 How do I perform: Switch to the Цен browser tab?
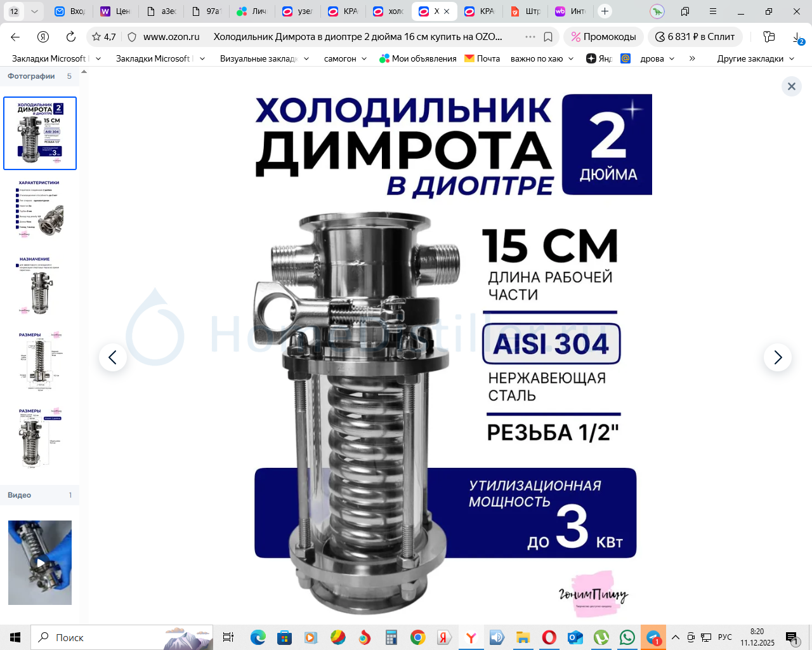(115, 11)
